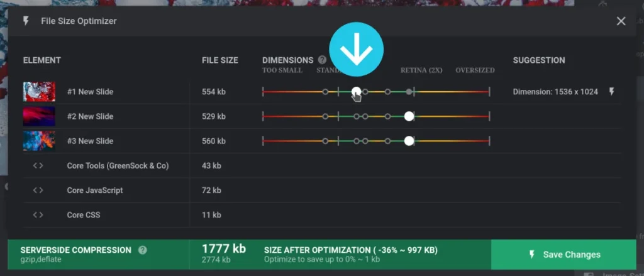Select the #3 New Slide thumbnail

point(39,141)
